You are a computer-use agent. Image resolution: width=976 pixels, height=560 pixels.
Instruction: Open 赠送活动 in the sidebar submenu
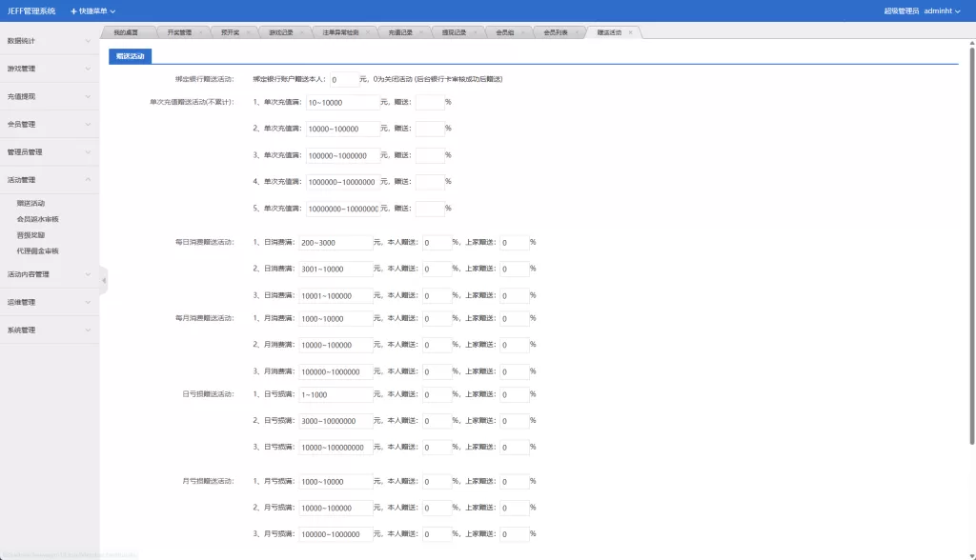[30, 204]
